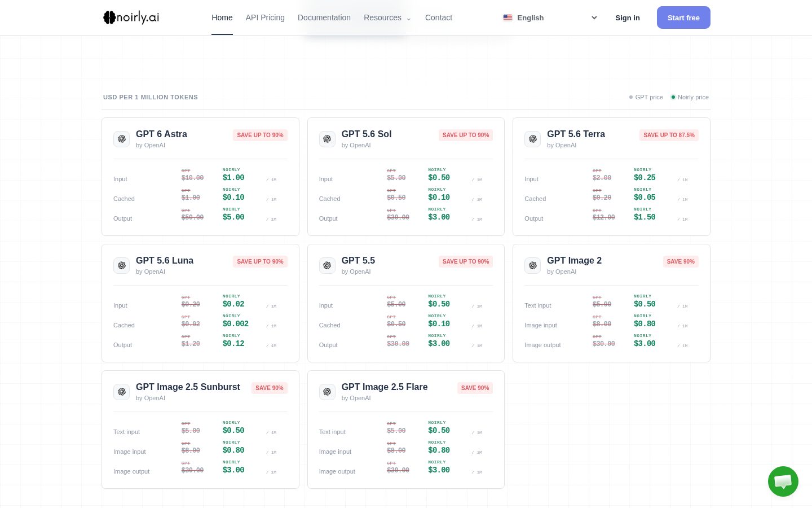Click the OpenAI icon on GPT 6 Astra card

122,139
